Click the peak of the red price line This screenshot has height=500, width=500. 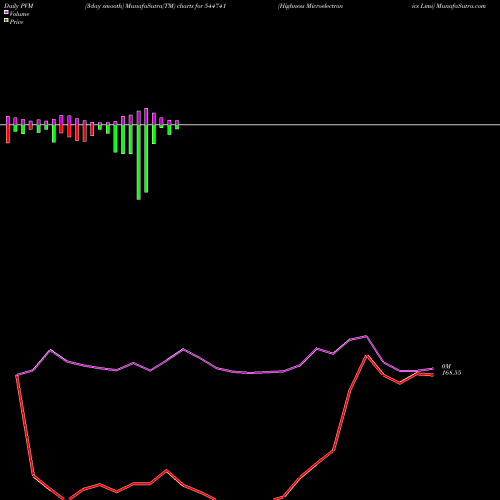point(366,356)
